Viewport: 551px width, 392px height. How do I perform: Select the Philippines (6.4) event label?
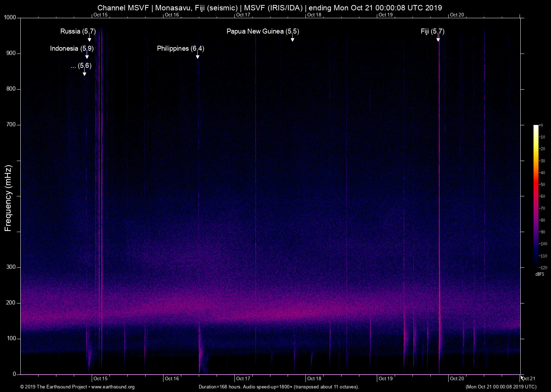(181, 49)
